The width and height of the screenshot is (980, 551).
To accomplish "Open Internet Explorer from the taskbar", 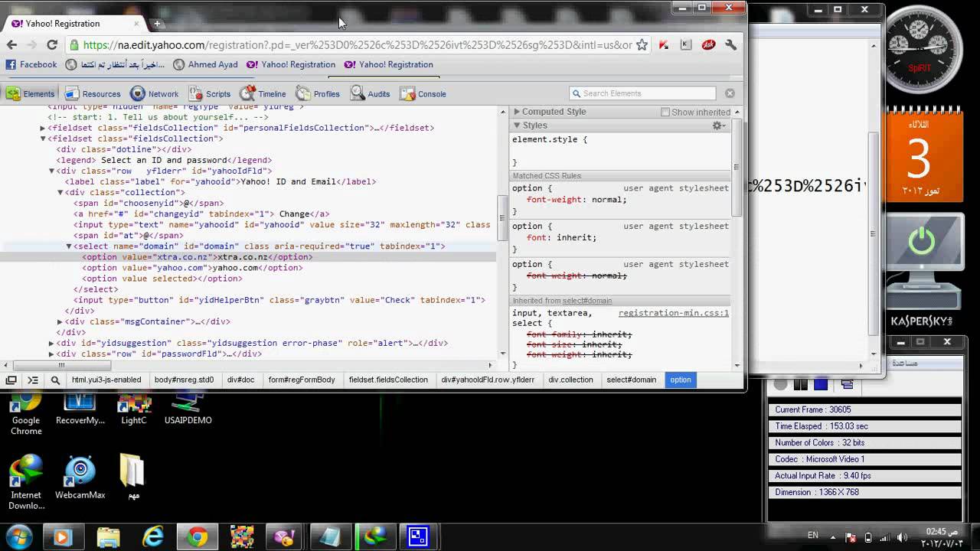I will tap(153, 536).
